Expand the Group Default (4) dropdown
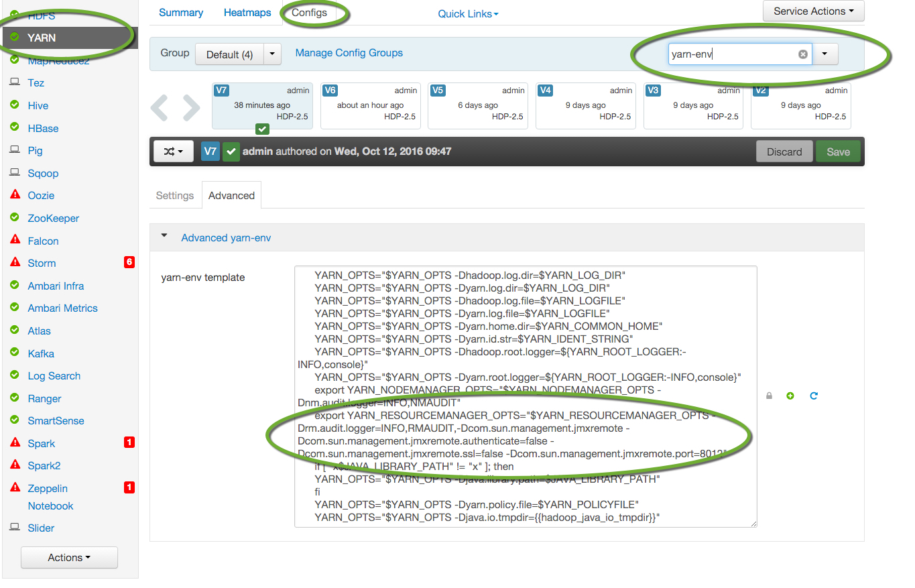915x588 pixels. (x=238, y=53)
